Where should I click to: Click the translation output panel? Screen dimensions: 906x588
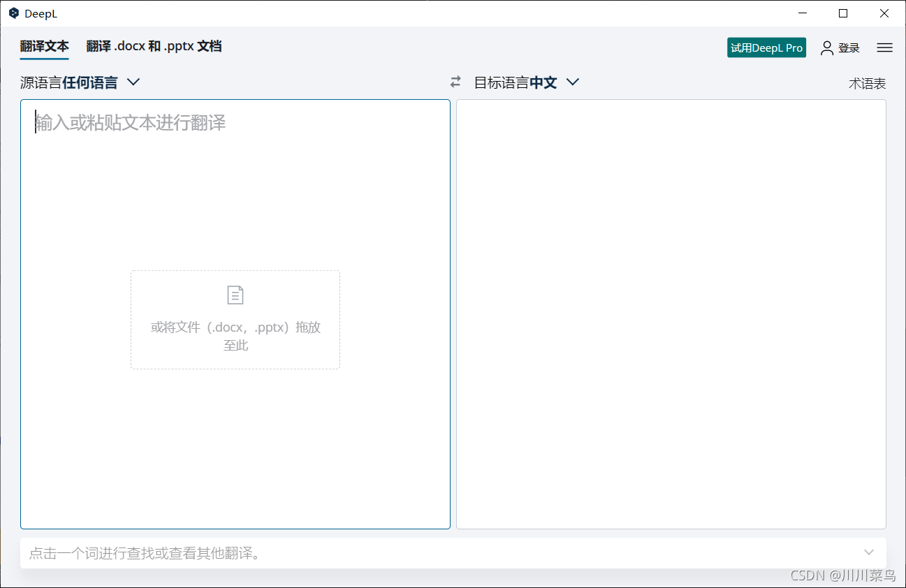coord(671,314)
